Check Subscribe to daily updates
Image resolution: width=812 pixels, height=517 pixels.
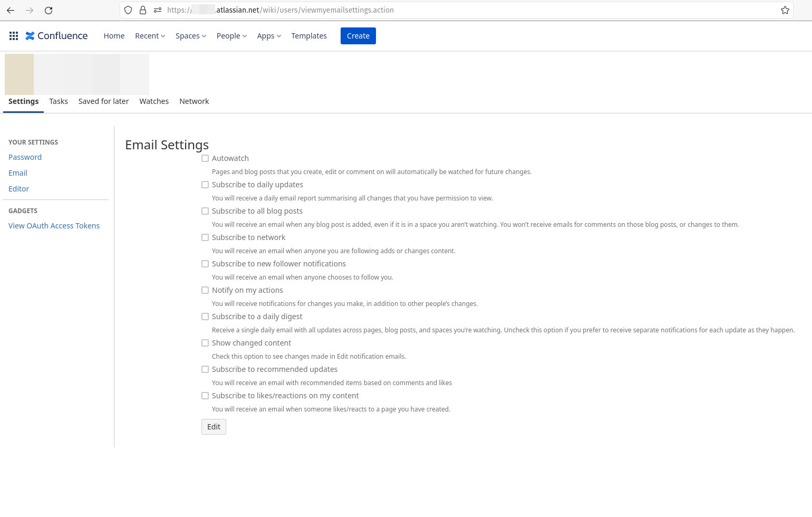205,184
